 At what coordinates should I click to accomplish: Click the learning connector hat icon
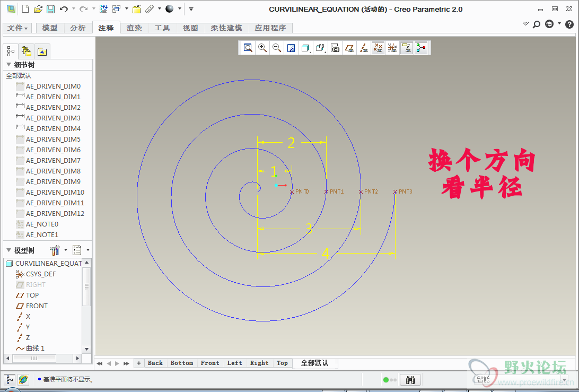click(x=549, y=24)
